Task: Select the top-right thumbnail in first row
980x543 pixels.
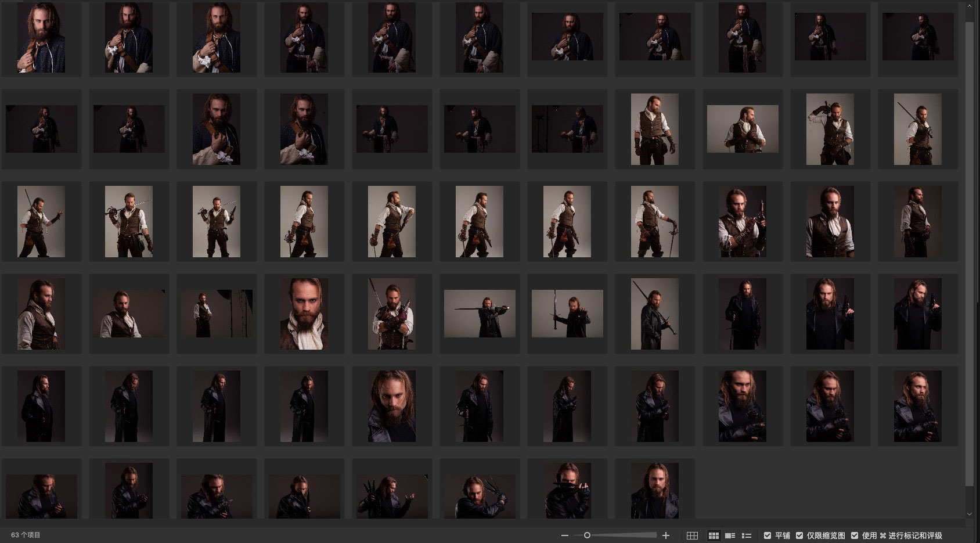Action: 918,38
